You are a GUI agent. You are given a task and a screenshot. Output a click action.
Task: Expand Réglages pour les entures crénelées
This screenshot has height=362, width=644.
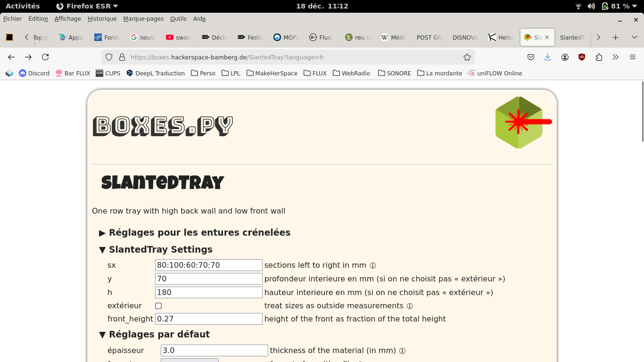(196, 232)
